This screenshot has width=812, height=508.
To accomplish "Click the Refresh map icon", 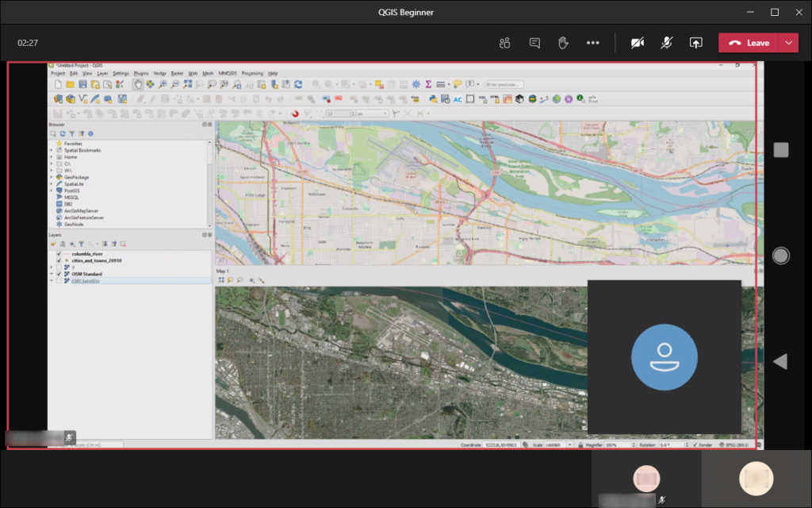I will coord(298,84).
